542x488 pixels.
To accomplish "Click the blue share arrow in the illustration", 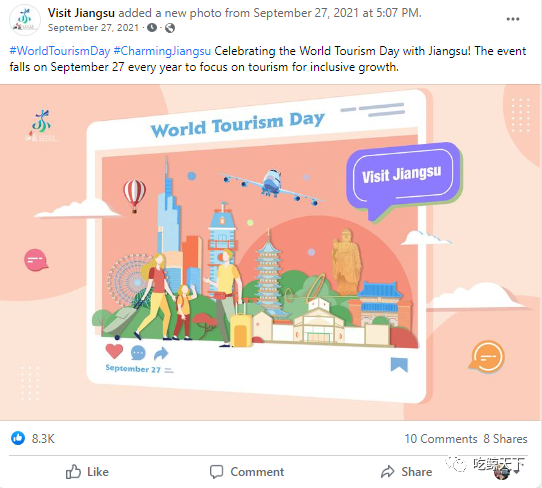I will point(161,353).
